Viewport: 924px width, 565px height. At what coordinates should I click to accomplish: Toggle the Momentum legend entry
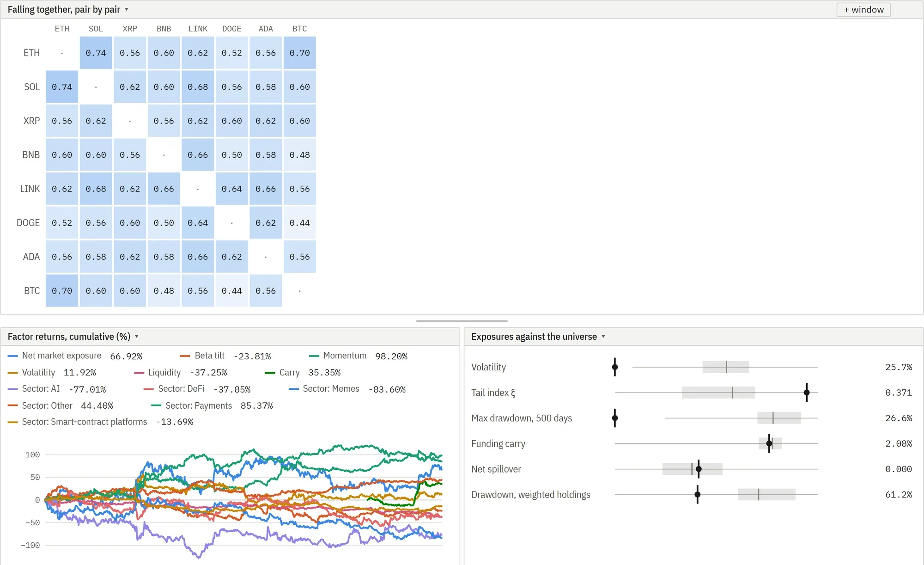(x=358, y=356)
